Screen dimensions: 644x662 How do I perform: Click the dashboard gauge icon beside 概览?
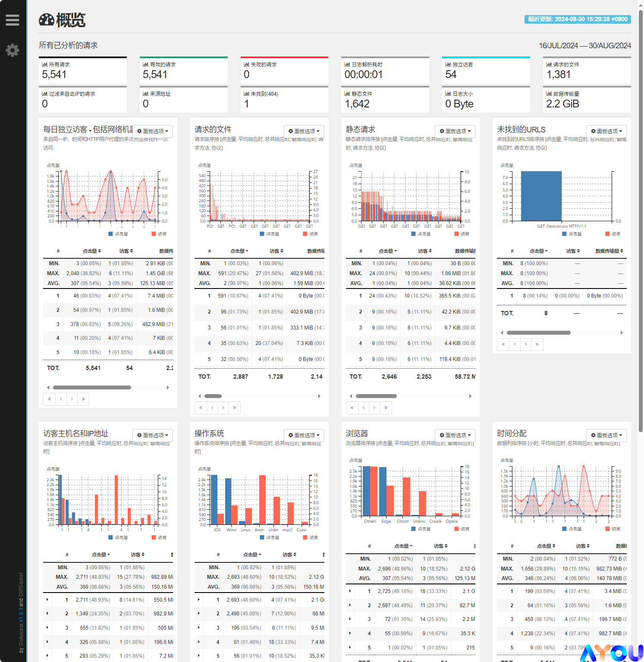click(x=47, y=20)
